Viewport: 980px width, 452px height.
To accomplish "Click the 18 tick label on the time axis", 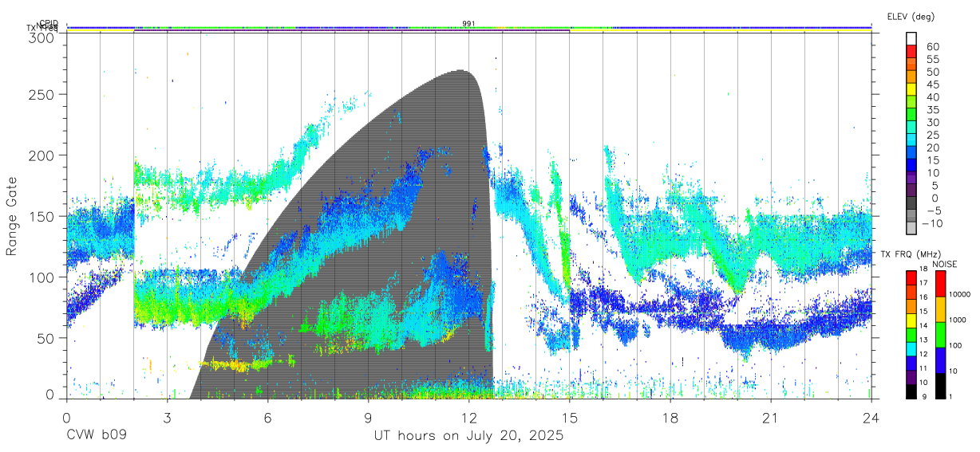I will tap(670, 419).
